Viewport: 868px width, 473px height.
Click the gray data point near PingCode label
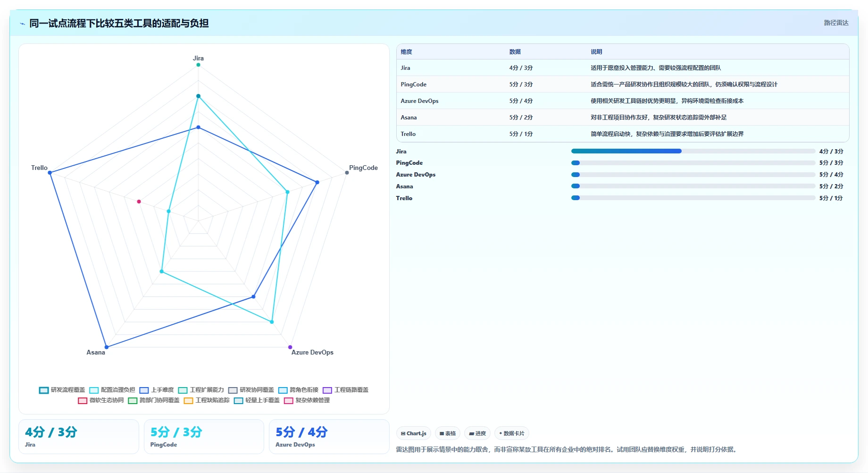tap(347, 173)
